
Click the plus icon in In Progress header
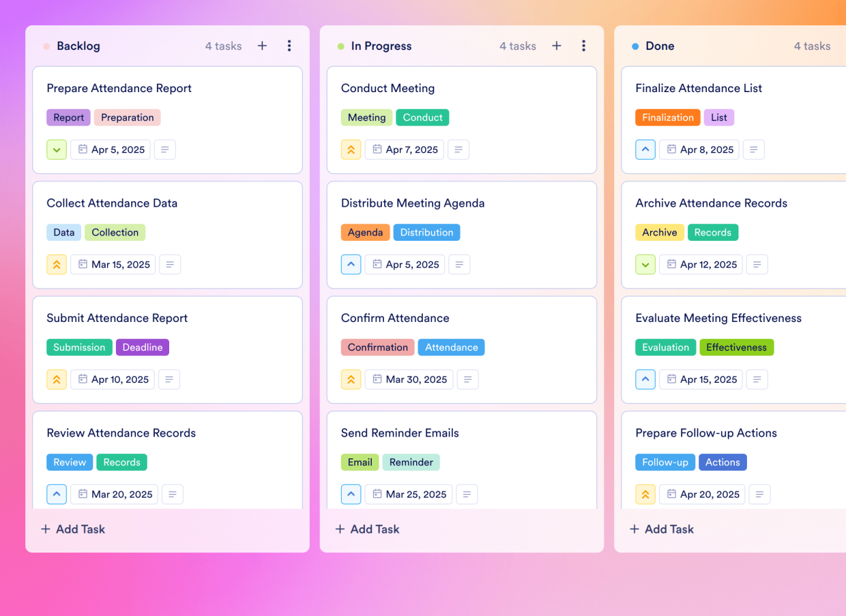point(556,46)
